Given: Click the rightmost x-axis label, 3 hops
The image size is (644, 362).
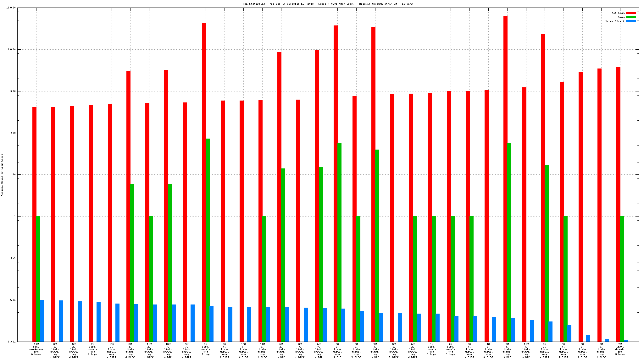Looking at the screenshot, I should click(620, 349).
